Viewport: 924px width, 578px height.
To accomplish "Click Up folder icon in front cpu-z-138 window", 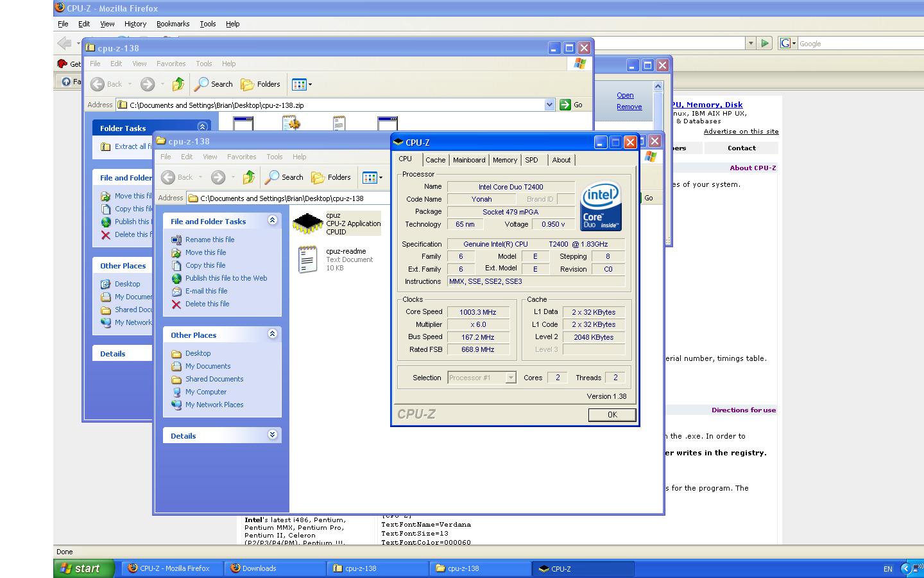I will click(x=248, y=177).
